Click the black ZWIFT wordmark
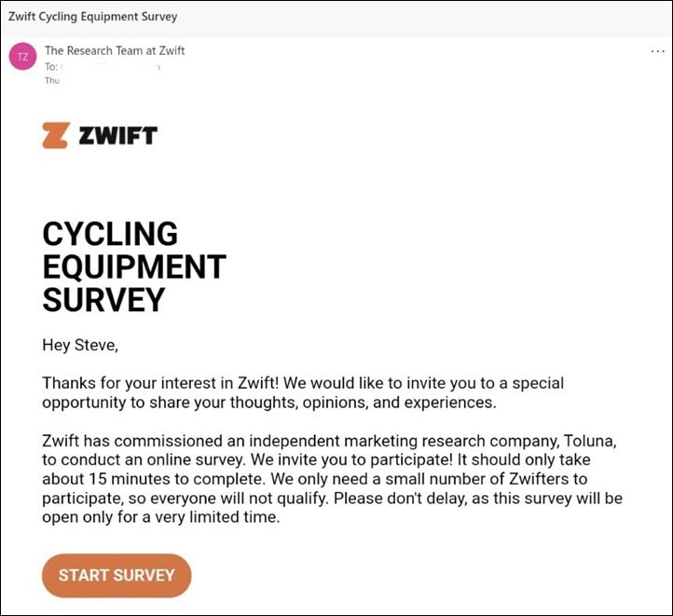The width and height of the screenshot is (673, 616). (118, 135)
